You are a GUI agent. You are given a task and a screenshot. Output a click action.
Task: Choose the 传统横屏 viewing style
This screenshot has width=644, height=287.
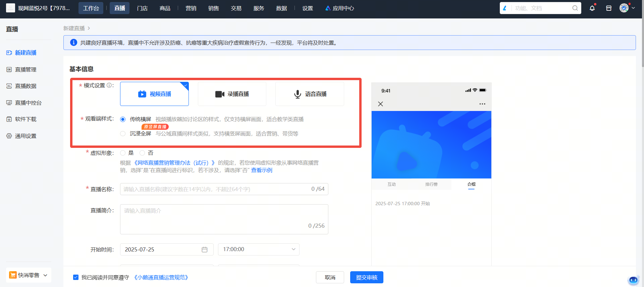123,119
